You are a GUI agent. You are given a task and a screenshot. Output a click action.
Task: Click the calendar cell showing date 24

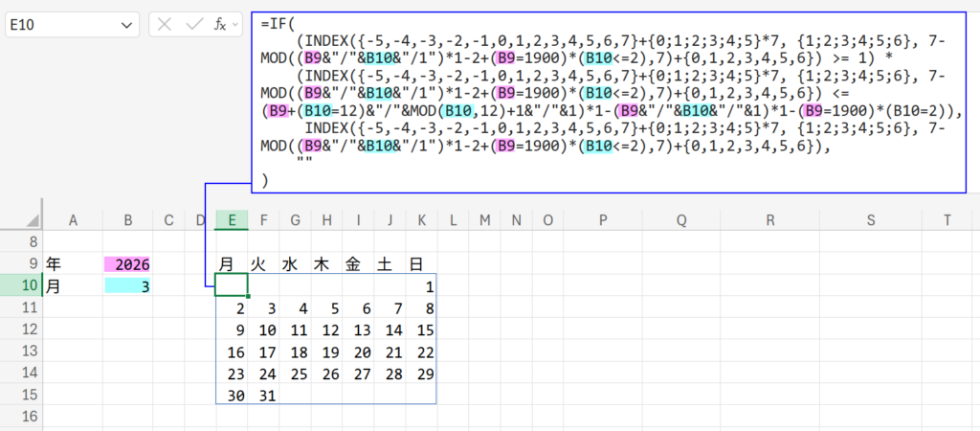point(267,374)
